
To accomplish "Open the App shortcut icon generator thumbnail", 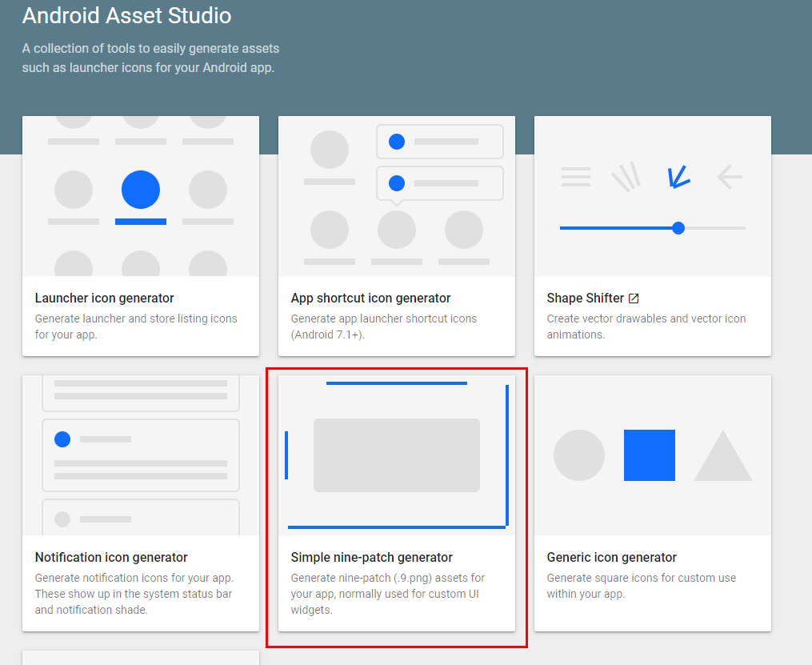I will 397,196.
